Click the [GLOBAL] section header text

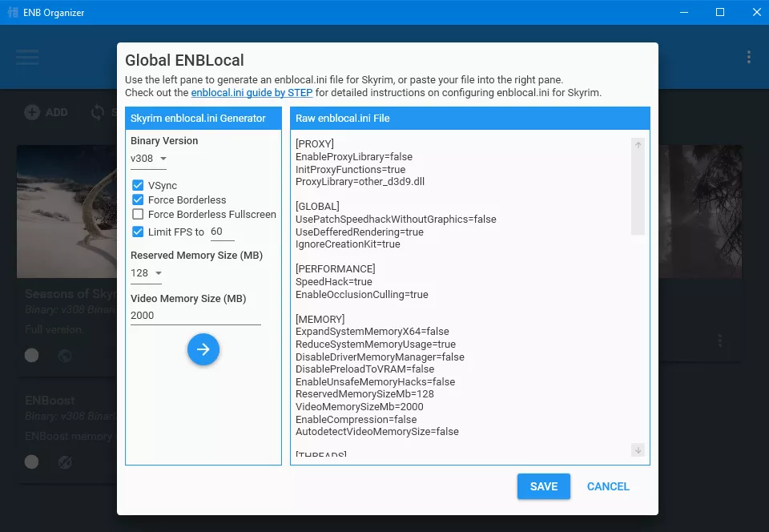click(317, 207)
